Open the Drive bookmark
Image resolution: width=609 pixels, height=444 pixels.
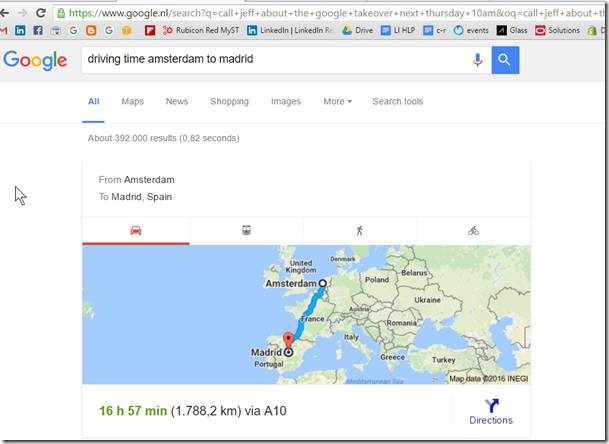pyautogui.click(x=357, y=30)
